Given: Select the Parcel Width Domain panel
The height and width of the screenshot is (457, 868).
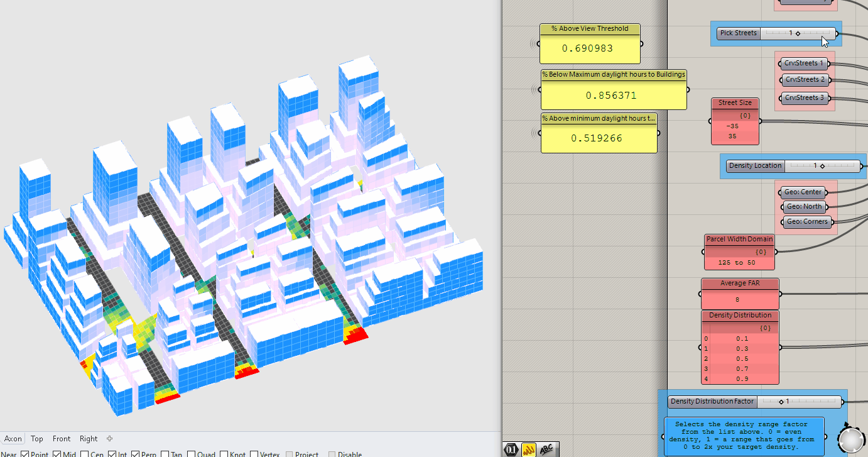Looking at the screenshot, I should pos(739,253).
